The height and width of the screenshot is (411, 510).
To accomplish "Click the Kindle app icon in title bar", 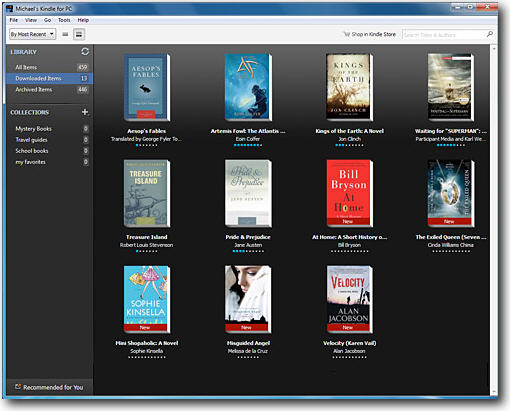I will click(10, 9).
